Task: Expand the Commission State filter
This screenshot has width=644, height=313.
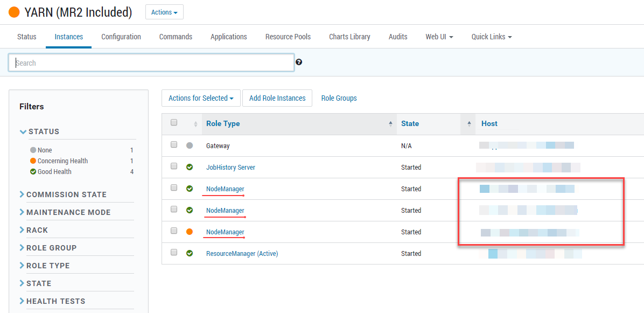Action: [x=66, y=194]
